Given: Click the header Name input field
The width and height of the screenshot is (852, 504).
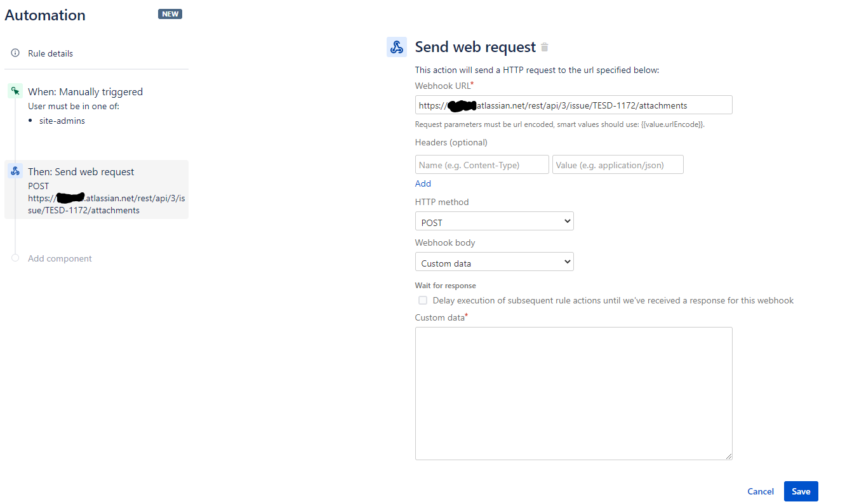Looking at the screenshot, I should click(482, 164).
